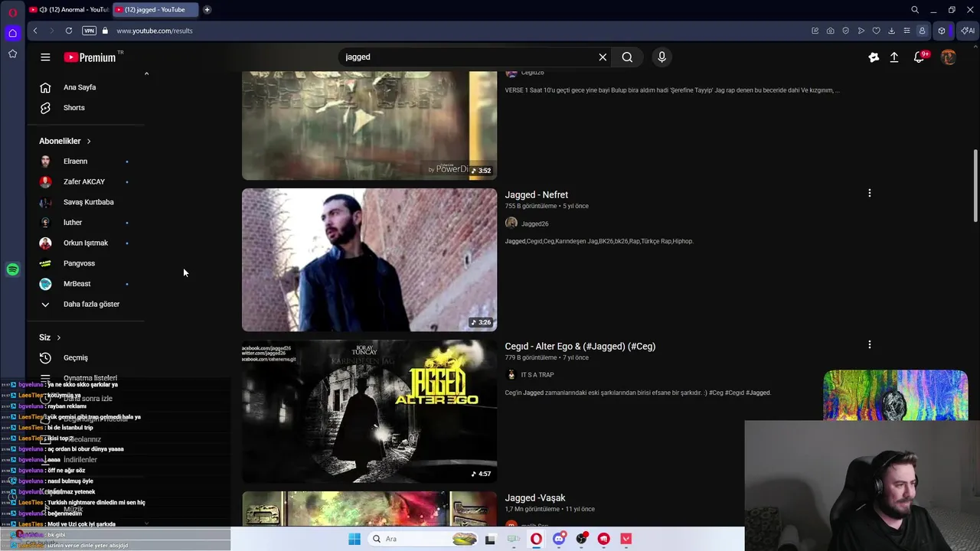Open Opera extensions cube icon
Image resolution: width=980 pixels, height=551 pixels.
coord(942,31)
